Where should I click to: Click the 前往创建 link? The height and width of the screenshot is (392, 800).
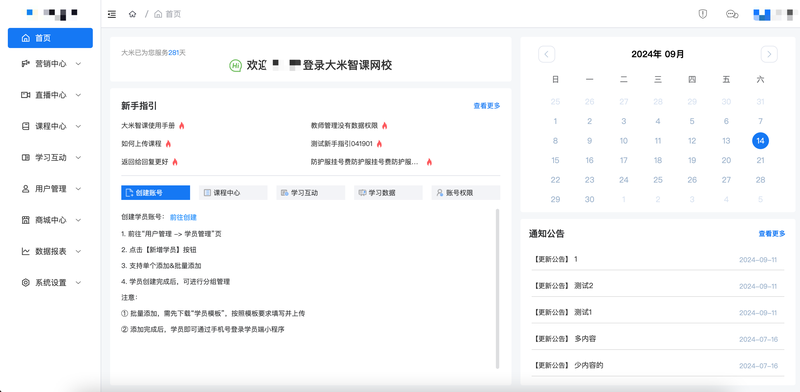click(x=183, y=217)
